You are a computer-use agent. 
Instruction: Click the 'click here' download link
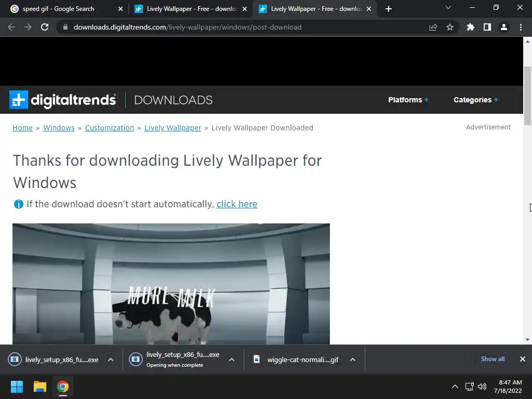pyautogui.click(x=237, y=204)
